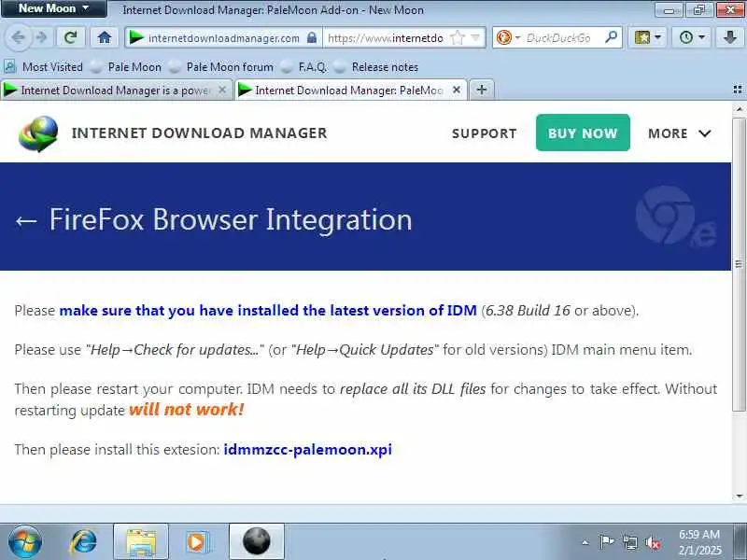Go back with the browser Back arrow
Image resolution: width=747 pixels, height=560 pixels.
18,37
